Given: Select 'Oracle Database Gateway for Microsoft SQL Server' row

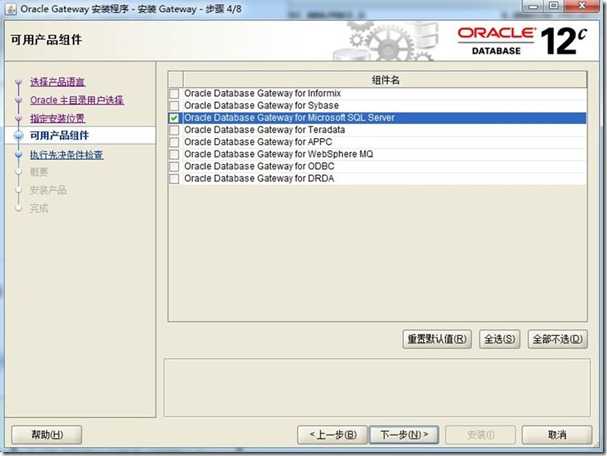Looking at the screenshot, I should (x=377, y=118).
